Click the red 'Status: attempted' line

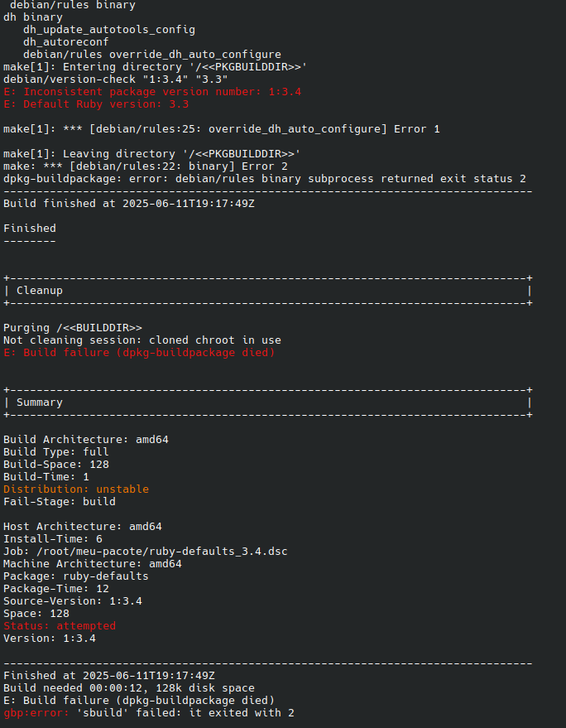[60, 626]
